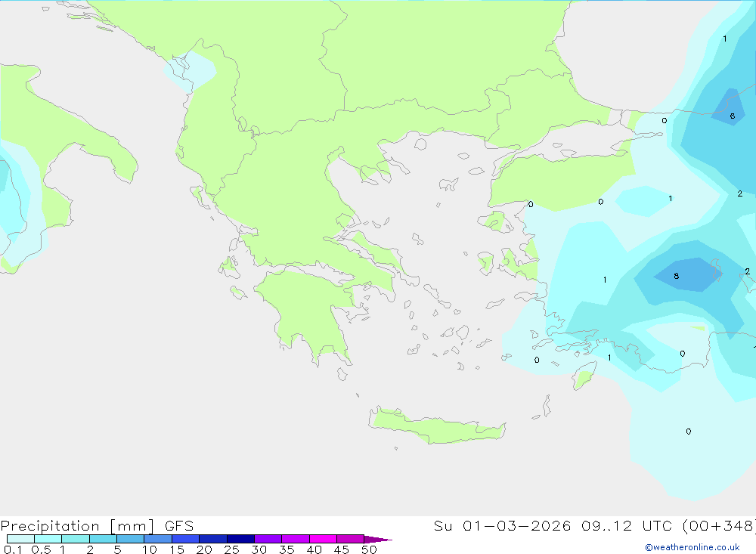Pick the legend swatch between 20 and 25
Image resolution: width=756 pixels, height=554 pixels.
212,539
